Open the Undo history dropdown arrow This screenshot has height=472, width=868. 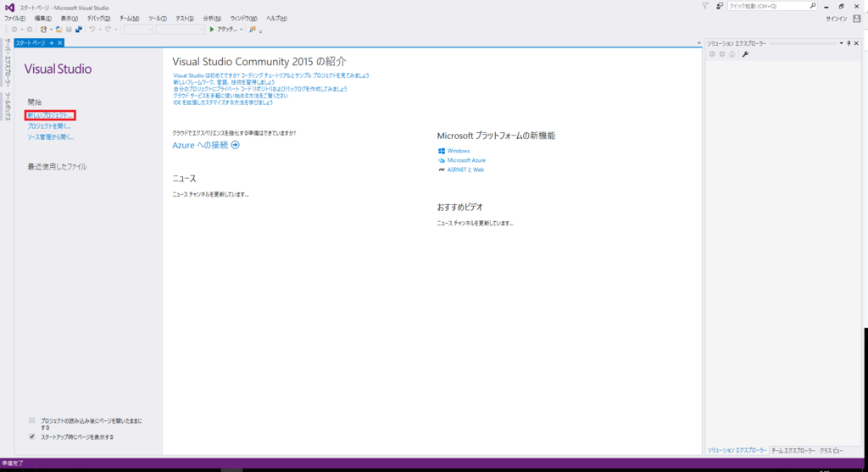100,30
